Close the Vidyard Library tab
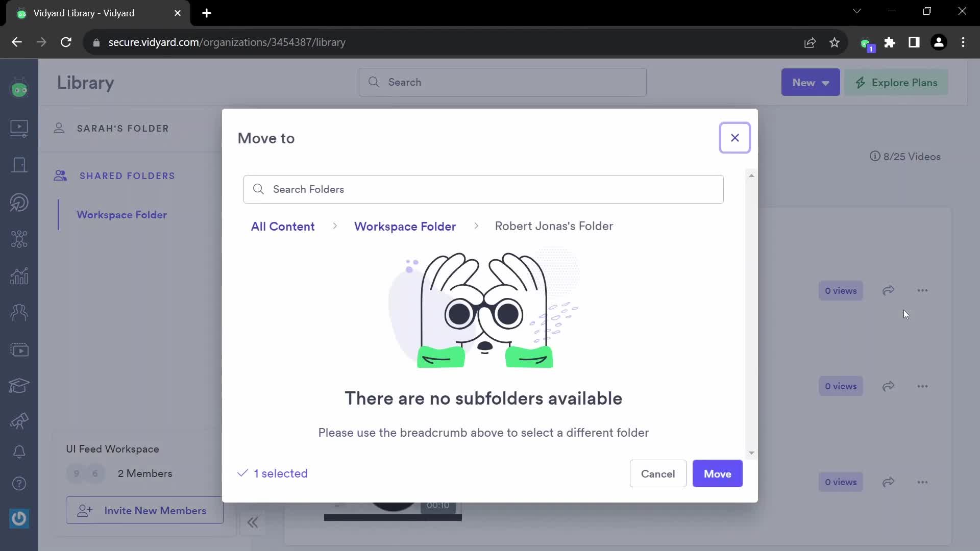The height and width of the screenshot is (551, 980). 178,13
